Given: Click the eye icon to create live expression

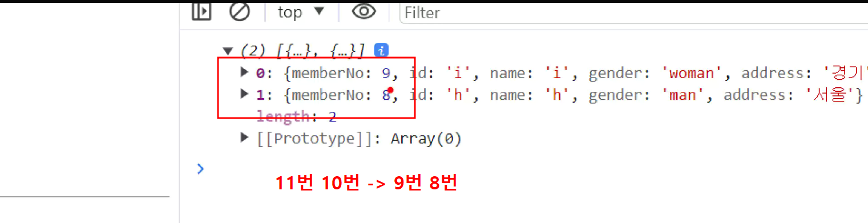Looking at the screenshot, I should point(364,11).
